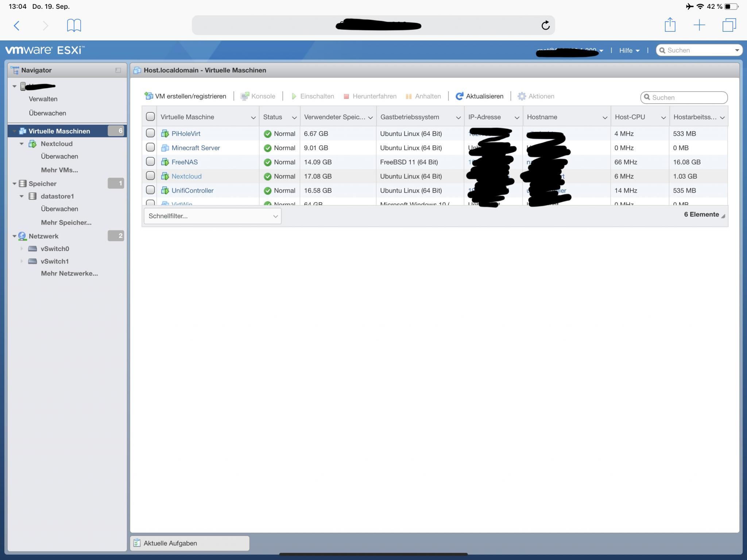The image size is (747, 560).
Task: Open Safari bookmarks book icon
Action: click(x=74, y=26)
